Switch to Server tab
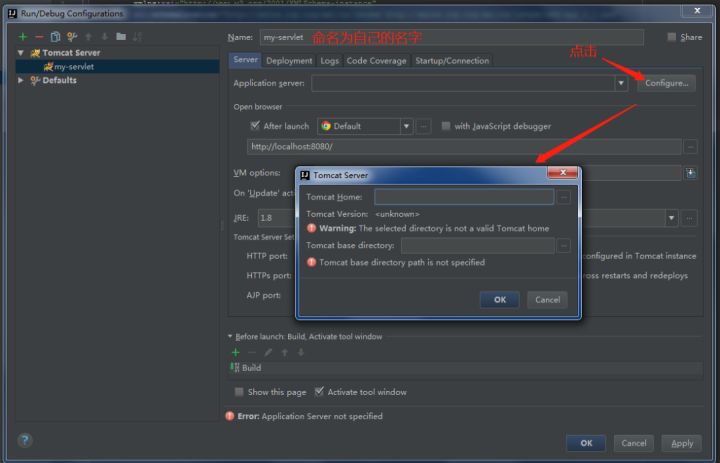The width and height of the screenshot is (720, 463). 245,60
